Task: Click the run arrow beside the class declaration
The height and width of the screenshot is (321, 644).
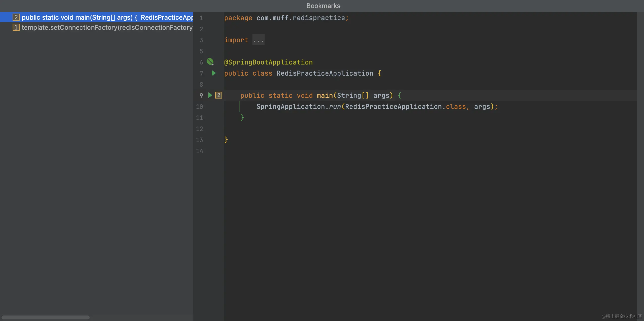Action: [x=214, y=73]
